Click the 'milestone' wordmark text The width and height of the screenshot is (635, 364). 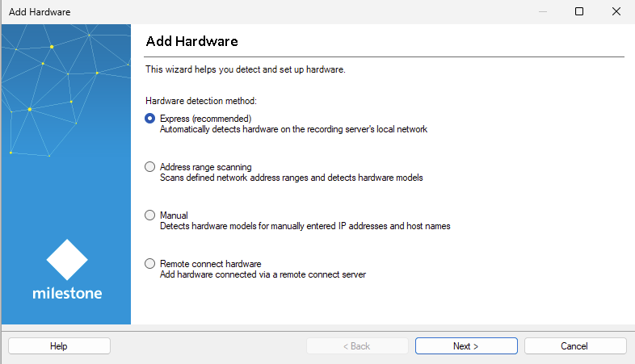coord(67,293)
